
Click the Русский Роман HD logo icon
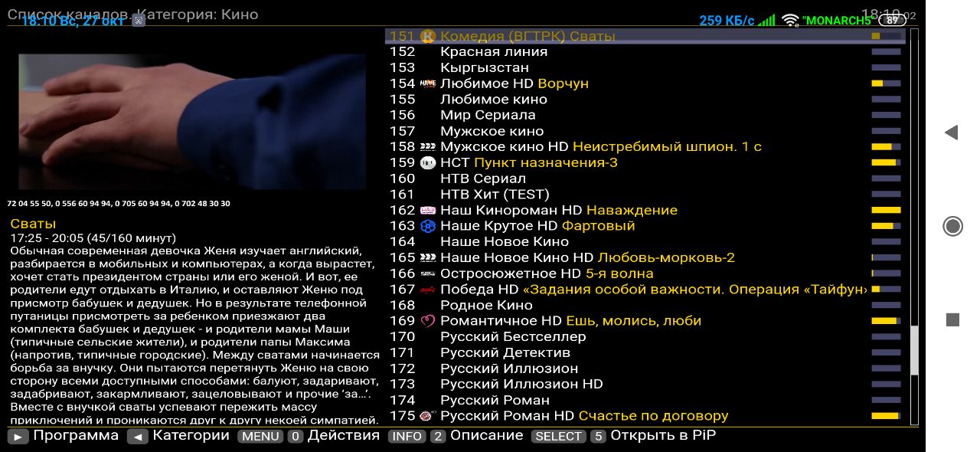(x=428, y=416)
